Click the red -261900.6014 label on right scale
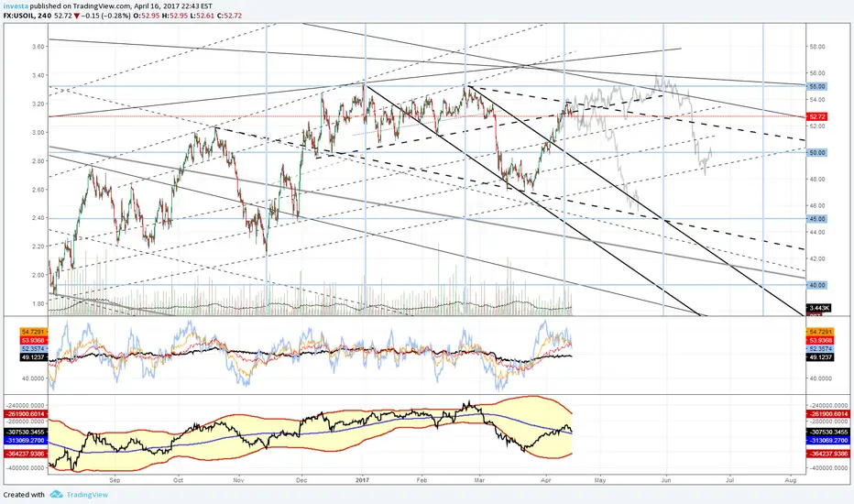The width and height of the screenshot is (854, 504). (x=827, y=414)
